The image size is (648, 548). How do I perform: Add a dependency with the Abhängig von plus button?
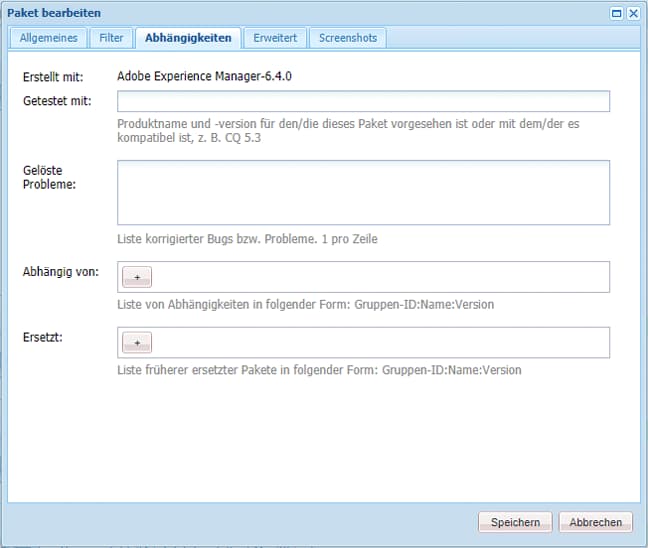pyautogui.click(x=137, y=277)
